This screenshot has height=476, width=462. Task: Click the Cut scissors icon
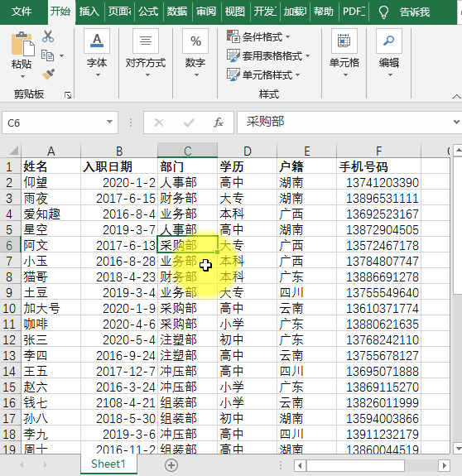pos(48,36)
